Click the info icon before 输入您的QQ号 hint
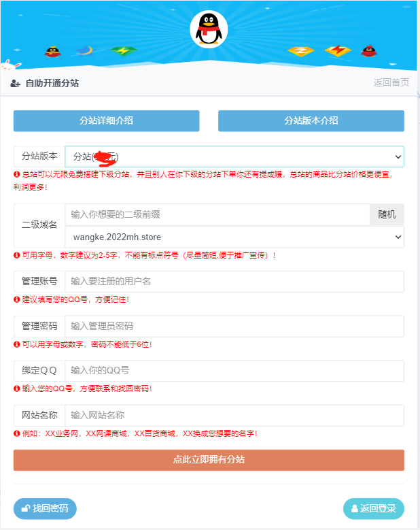The width and height of the screenshot is (420, 530). 16,388
